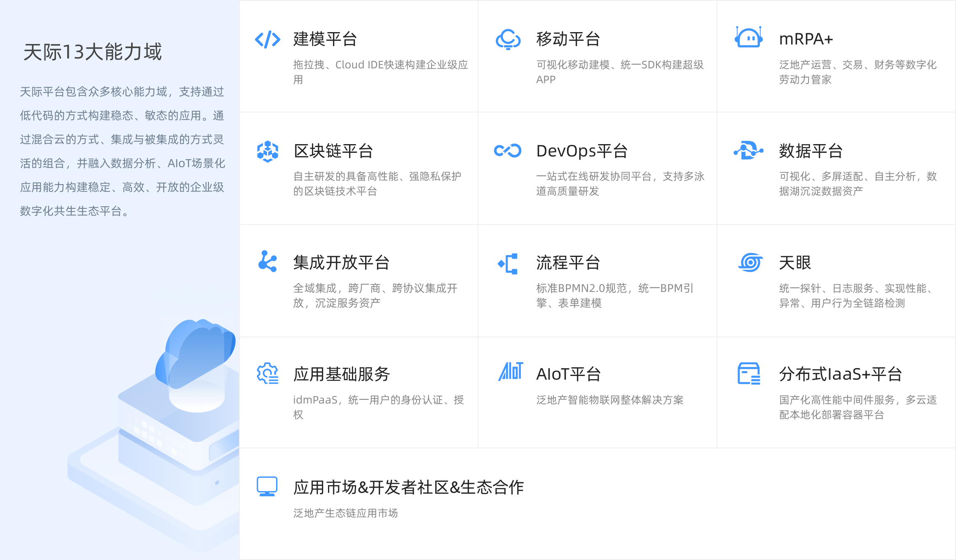
Task: Click the cube cluster icon for 区块链平台
Action: point(267,152)
